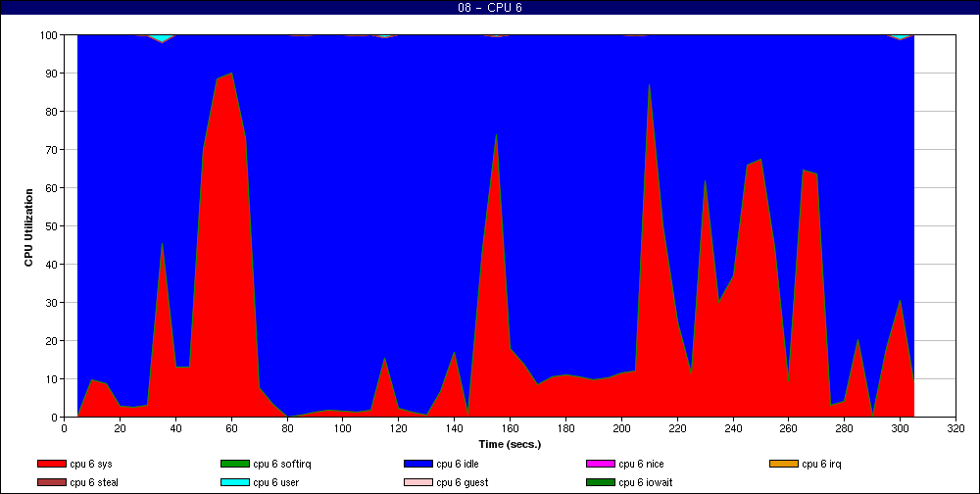
Task: Click the blue cpu 6 idle legend swatch
Action: 418,464
